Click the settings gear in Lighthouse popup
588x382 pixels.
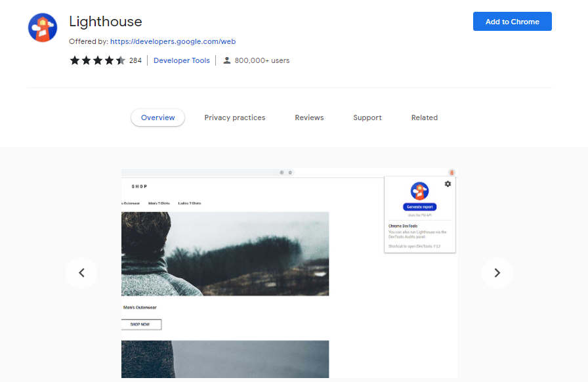pos(448,184)
